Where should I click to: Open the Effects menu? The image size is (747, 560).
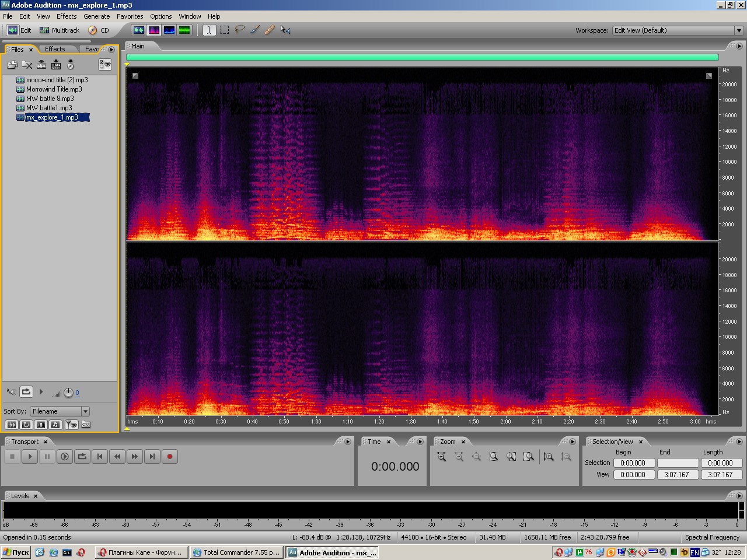(x=67, y=16)
